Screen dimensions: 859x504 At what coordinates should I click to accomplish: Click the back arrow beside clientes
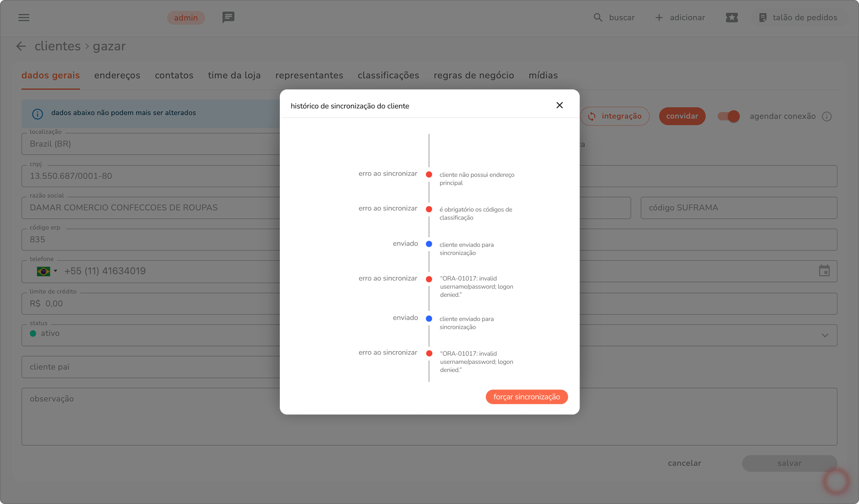(x=21, y=46)
